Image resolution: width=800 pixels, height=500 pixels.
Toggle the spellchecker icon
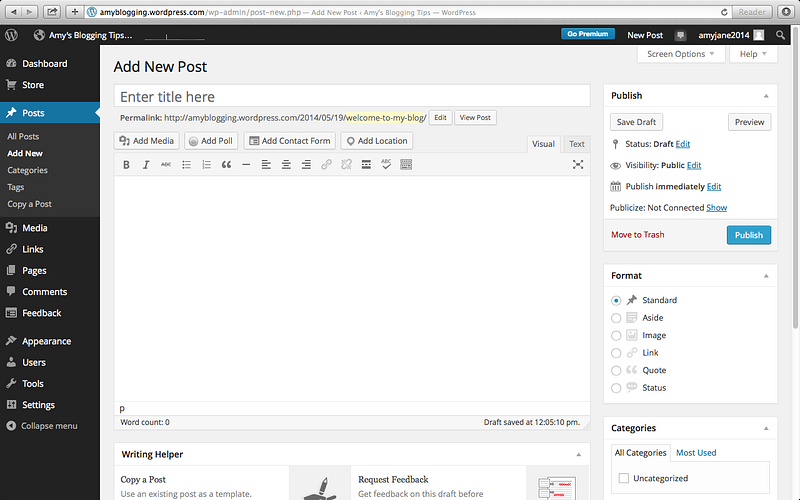(386, 164)
